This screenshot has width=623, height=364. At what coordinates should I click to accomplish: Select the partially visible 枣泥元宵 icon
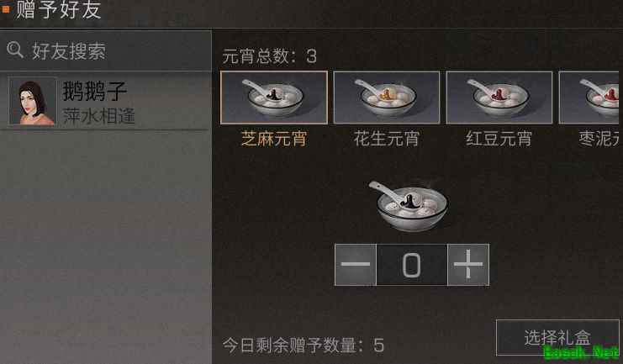pos(589,98)
